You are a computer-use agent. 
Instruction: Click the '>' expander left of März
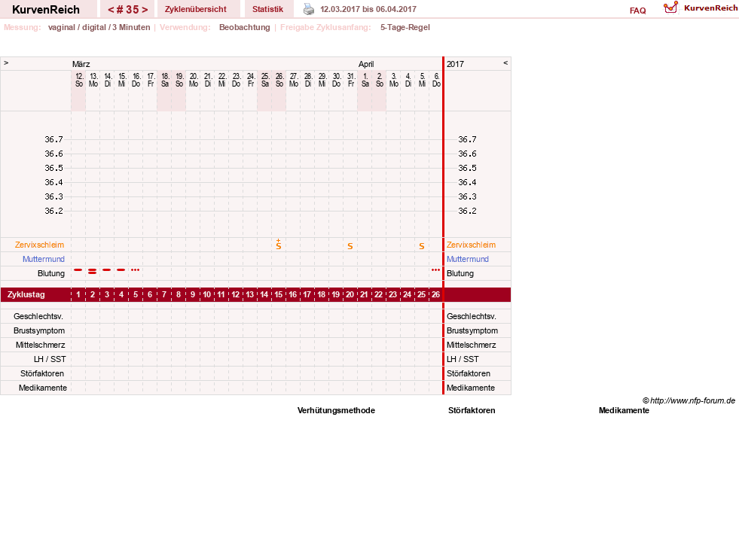6,62
